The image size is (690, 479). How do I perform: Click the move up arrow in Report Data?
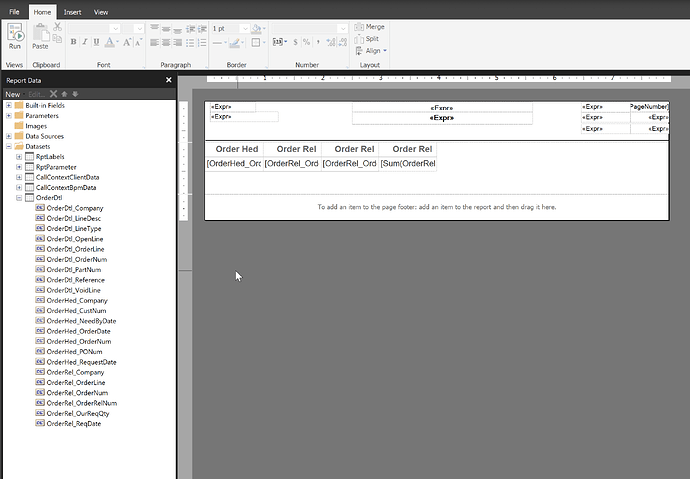click(x=64, y=94)
